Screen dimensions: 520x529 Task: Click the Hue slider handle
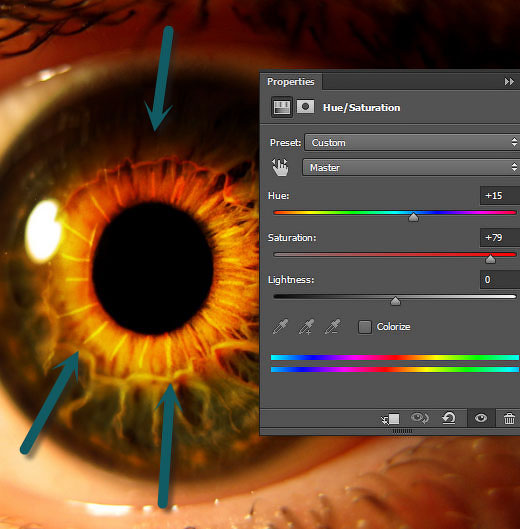click(413, 217)
